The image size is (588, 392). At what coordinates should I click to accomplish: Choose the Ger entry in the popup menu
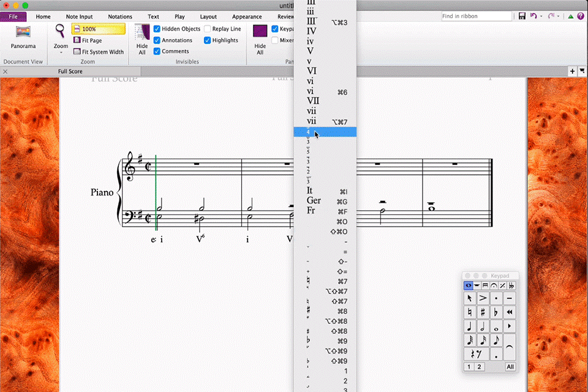tap(314, 201)
